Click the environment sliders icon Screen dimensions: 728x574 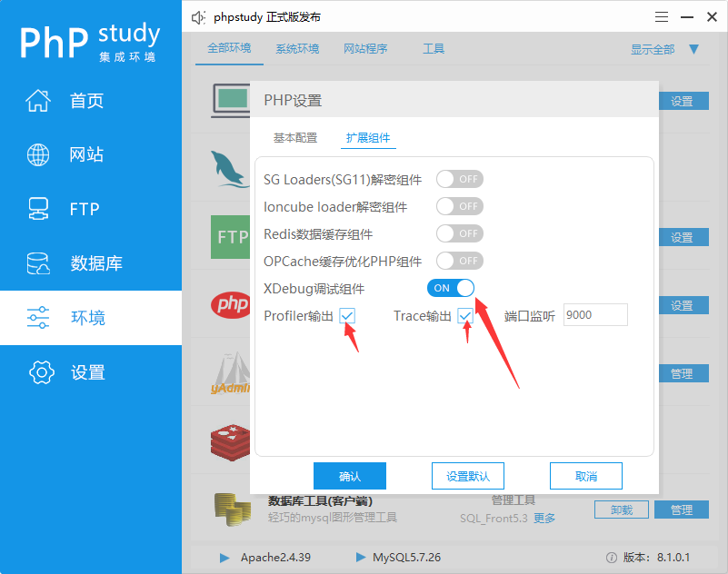(x=38, y=317)
